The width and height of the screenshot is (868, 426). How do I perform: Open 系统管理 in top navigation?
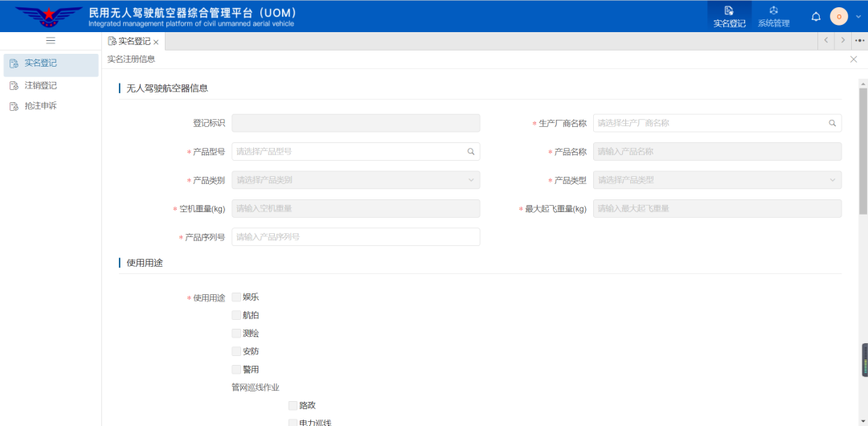tap(773, 16)
